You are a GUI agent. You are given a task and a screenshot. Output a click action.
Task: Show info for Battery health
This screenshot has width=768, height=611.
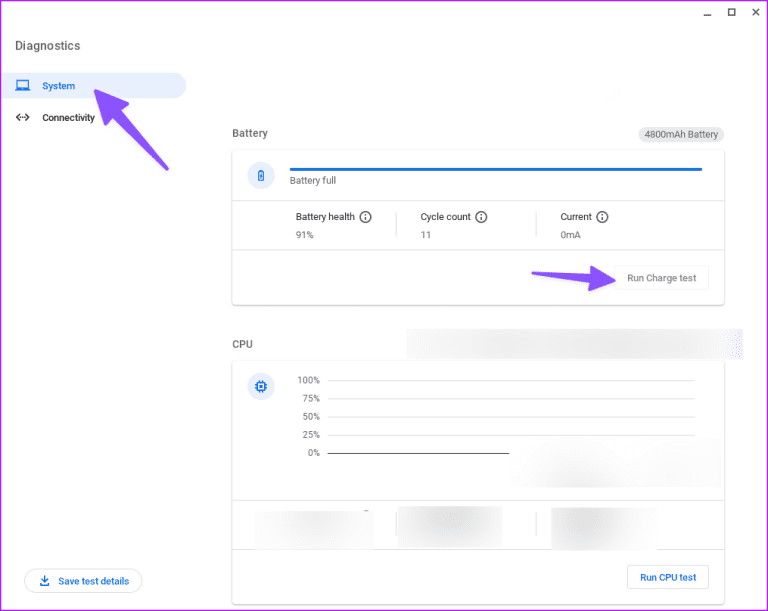(365, 217)
